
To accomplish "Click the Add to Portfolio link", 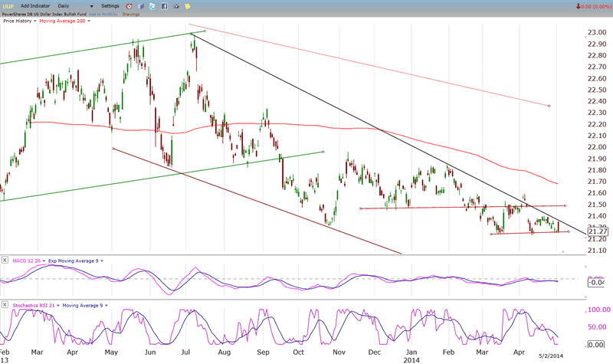I will (103, 14).
